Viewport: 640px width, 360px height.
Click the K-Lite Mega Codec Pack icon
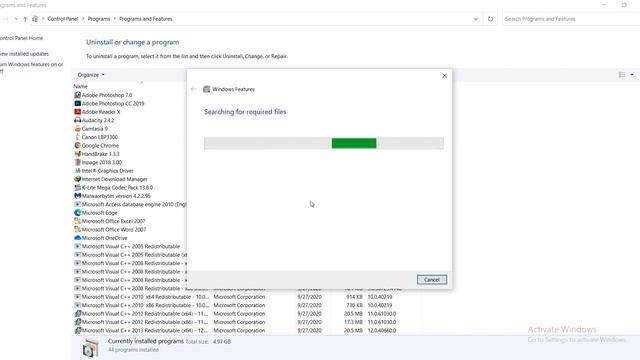pyautogui.click(x=78, y=187)
